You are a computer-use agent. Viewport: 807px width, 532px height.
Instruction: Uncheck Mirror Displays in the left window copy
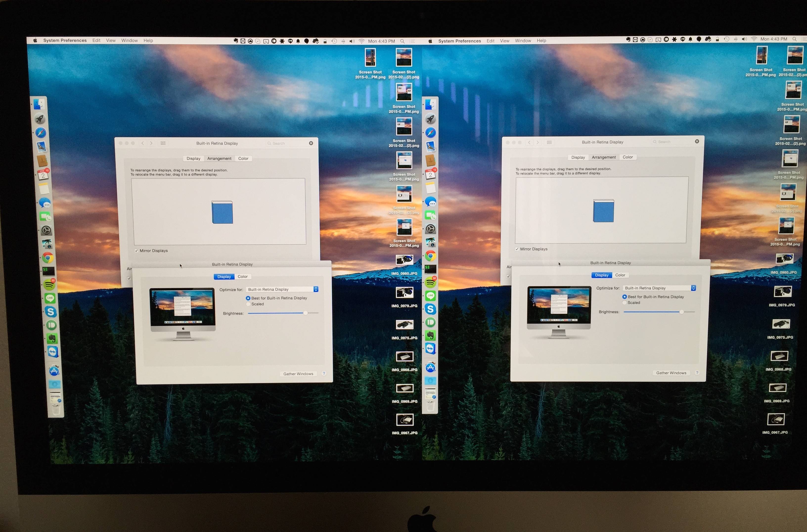(x=136, y=251)
